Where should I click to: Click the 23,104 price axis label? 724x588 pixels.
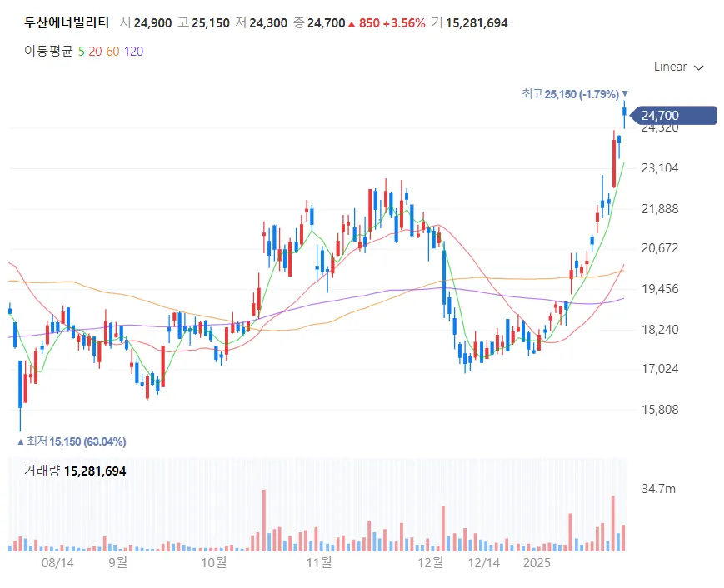[660, 168]
